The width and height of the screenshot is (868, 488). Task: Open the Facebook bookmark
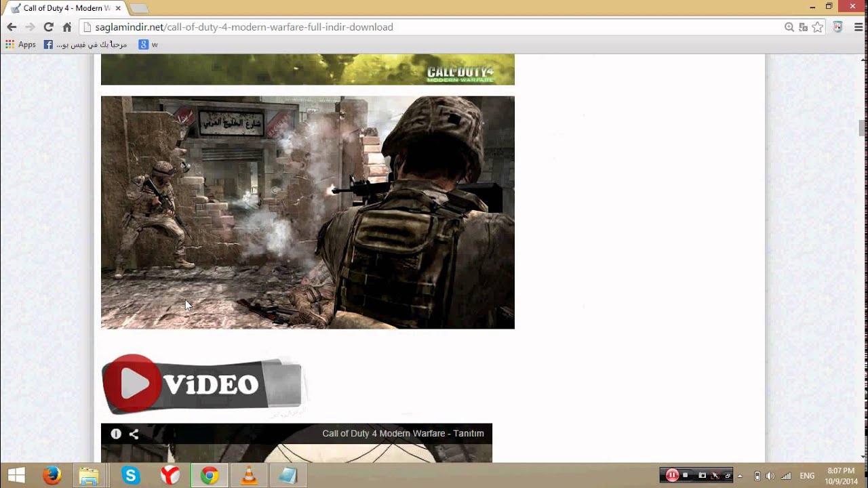click(85, 45)
